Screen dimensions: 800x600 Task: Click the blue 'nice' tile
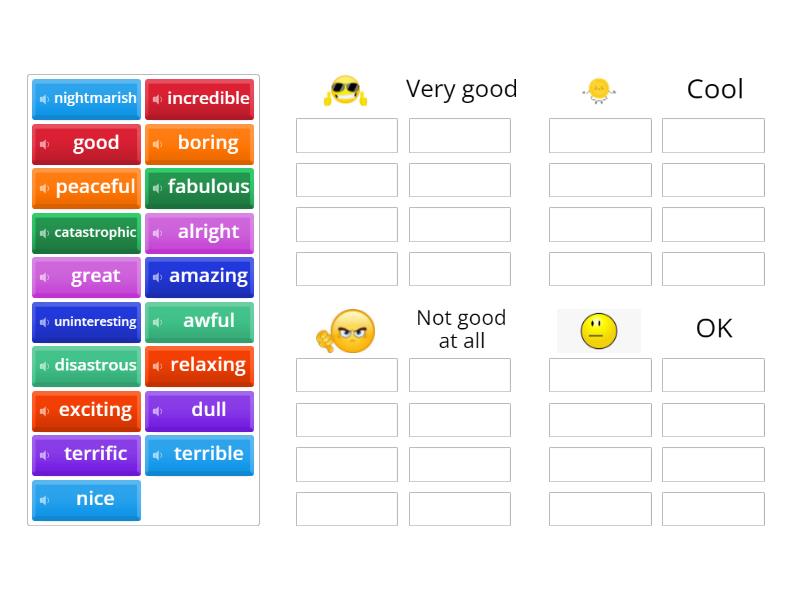(86, 499)
